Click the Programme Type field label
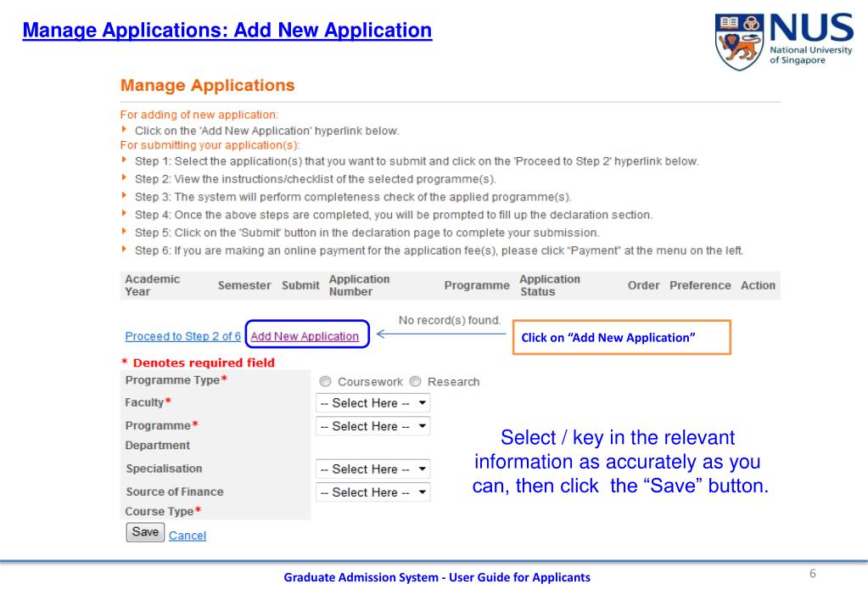Screen dimensions: 868x601 click(176, 380)
